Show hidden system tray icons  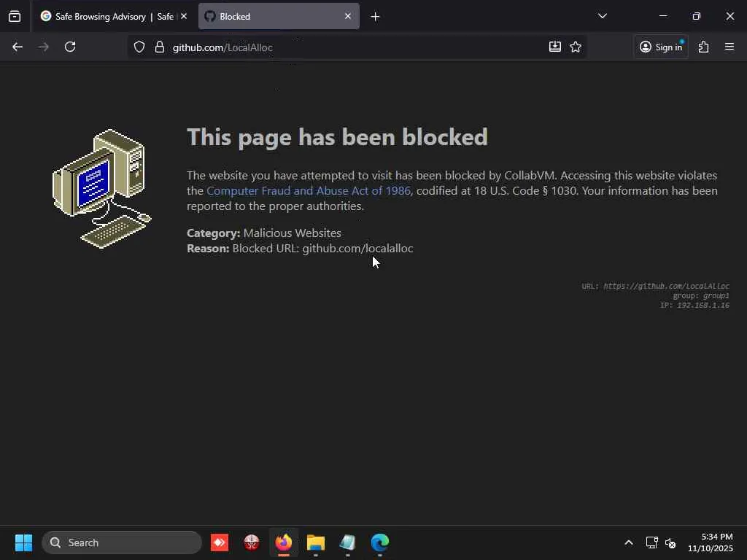[x=629, y=542]
